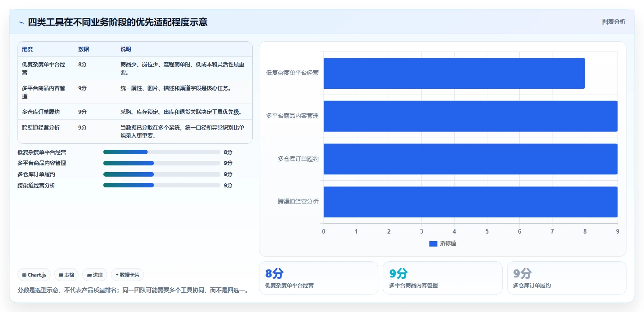
Task: Click the 多仓库订单履约 chart bar
Action: [470, 159]
